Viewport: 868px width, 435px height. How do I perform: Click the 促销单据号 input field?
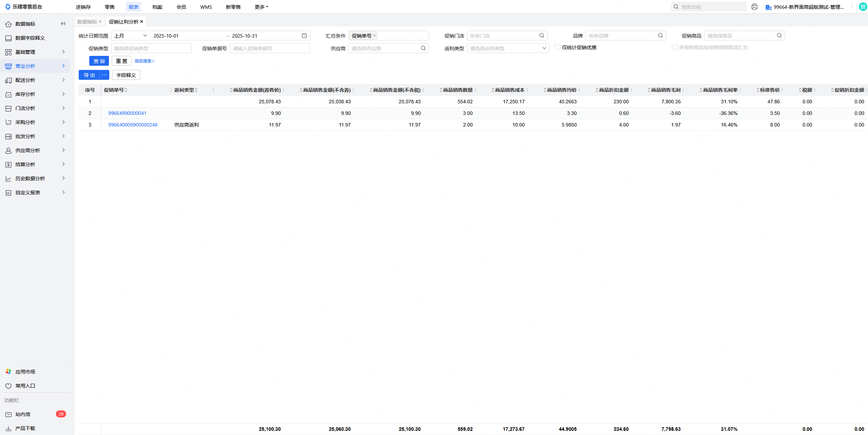pos(270,48)
